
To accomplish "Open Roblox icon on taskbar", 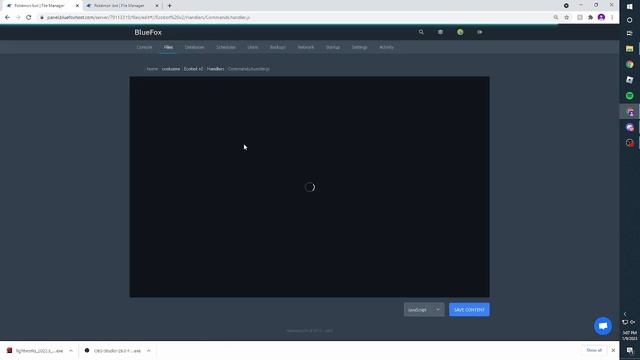I will [630, 80].
